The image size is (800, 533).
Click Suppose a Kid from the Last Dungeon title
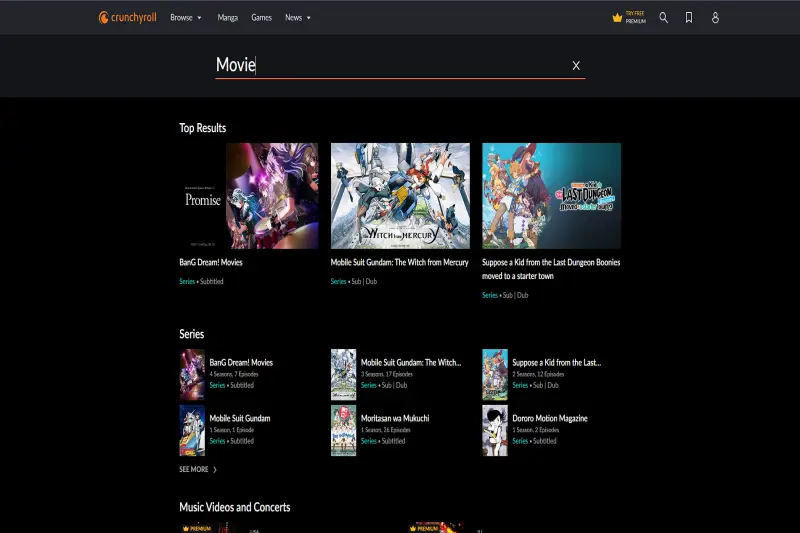(551, 269)
